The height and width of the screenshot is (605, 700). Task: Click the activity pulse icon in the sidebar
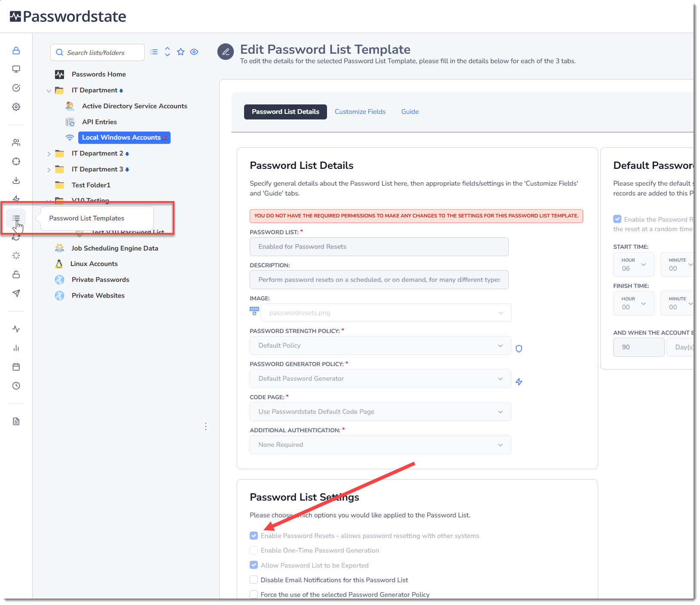pos(16,329)
